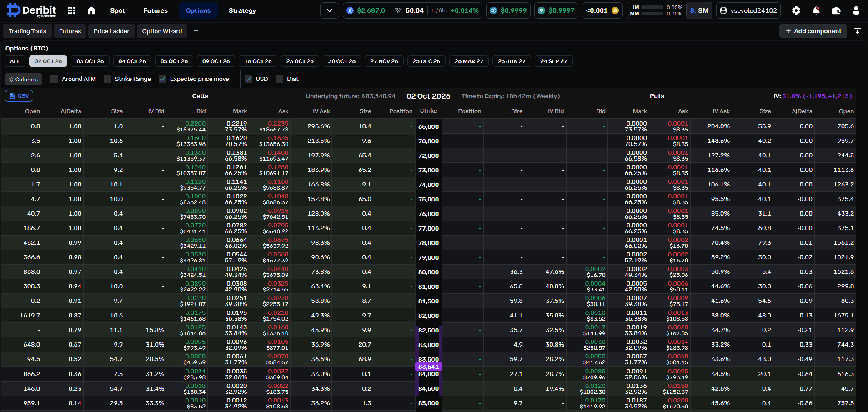This screenshot has width=868, height=412.
Task: Switch to Price Ladder tab
Action: [x=111, y=31]
